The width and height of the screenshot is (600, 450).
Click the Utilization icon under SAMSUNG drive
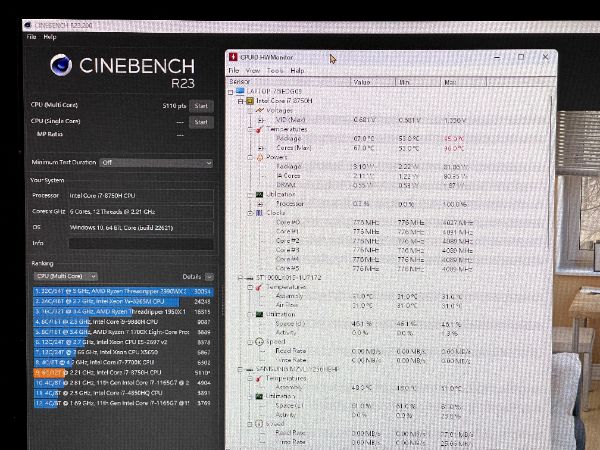(259, 396)
